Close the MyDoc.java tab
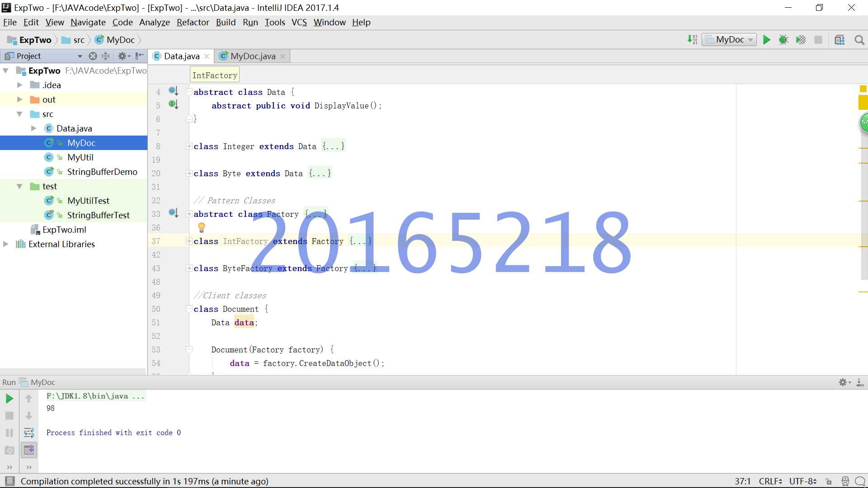The width and height of the screenshot is (868, 488). click(283, 56)
